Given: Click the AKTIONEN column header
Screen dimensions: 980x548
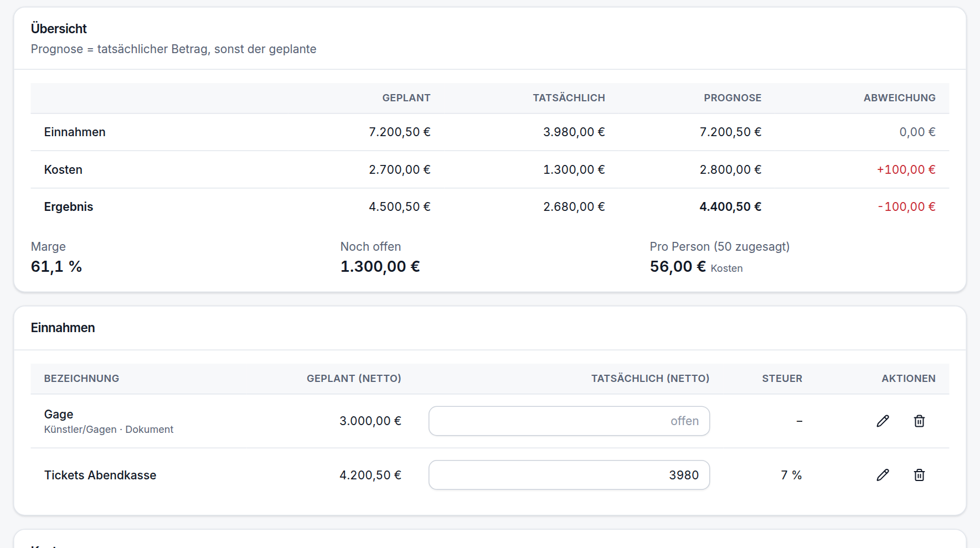Looking at the screenshot, I should [x=909, y=379].
